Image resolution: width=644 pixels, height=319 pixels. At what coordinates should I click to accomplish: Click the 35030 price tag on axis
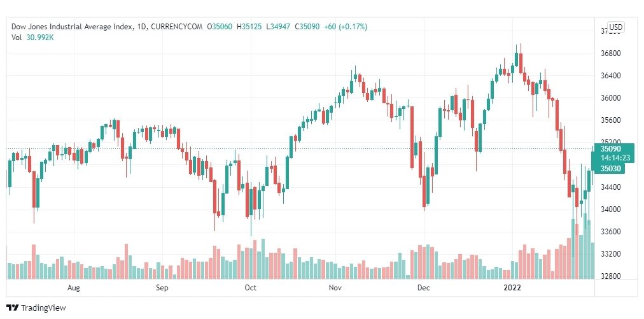(608, 168)
